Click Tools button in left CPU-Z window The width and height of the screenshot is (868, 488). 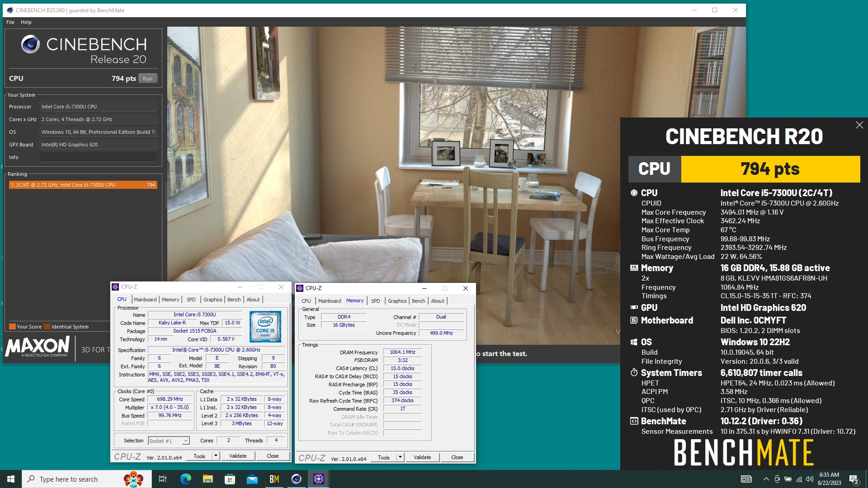(199, 456)
